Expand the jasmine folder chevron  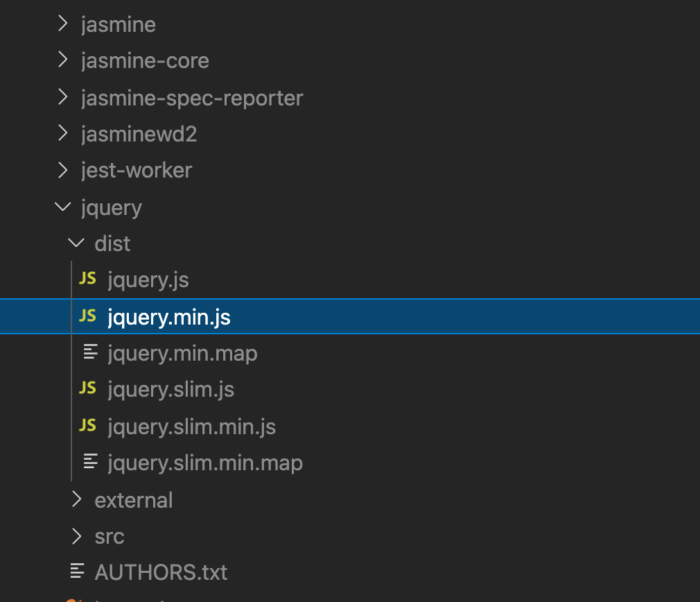[x=63, y=24]
